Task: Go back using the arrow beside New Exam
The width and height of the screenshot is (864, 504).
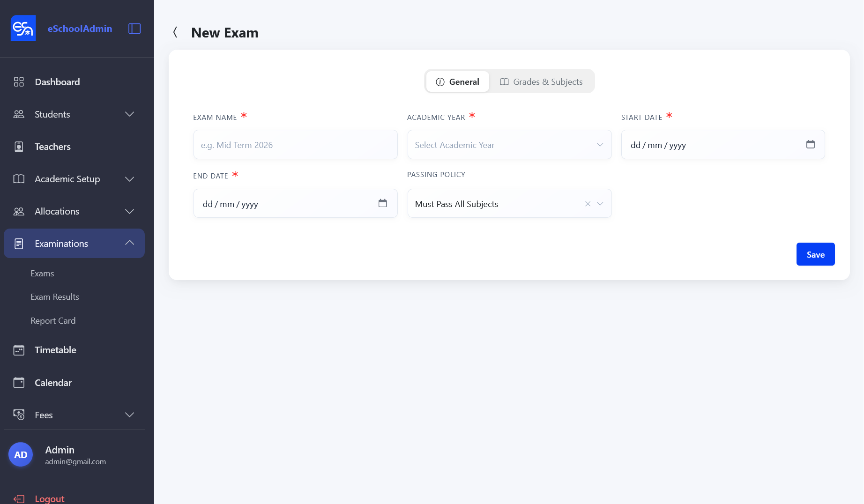Action: pos(175,32)
